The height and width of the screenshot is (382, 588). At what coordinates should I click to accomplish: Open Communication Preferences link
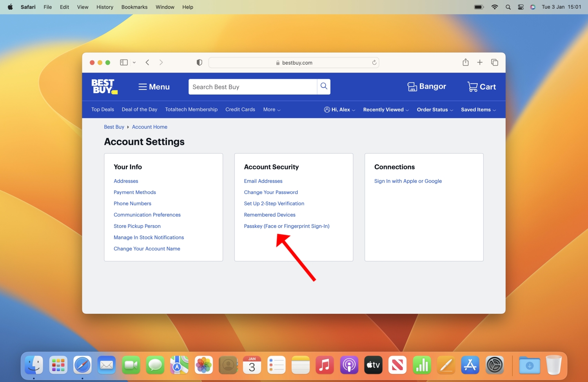point(147,215)
